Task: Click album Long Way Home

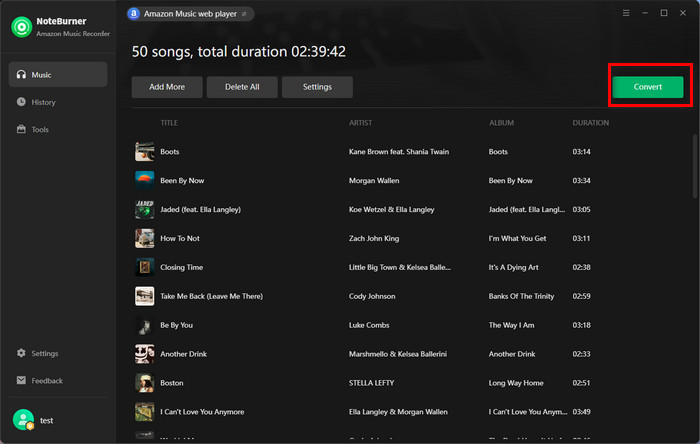Action: pos(516,383)
